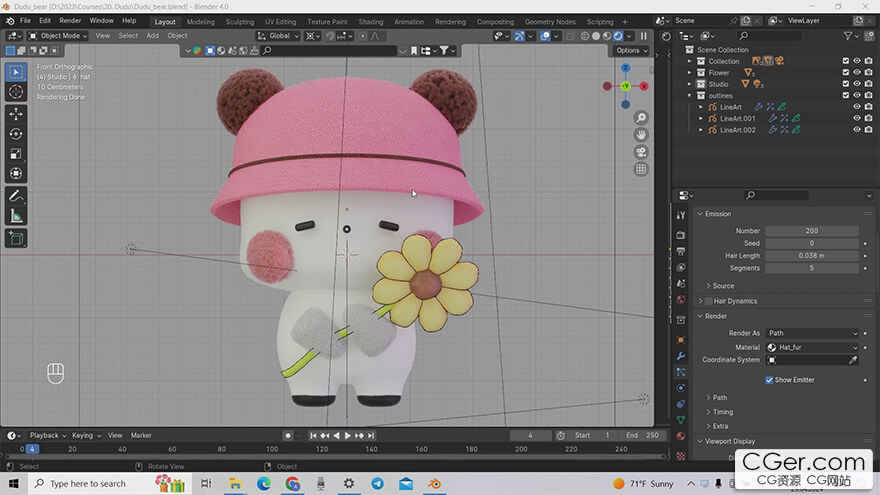Click the pan view hand icon
The image size is (880, 495).
point(641,135)
